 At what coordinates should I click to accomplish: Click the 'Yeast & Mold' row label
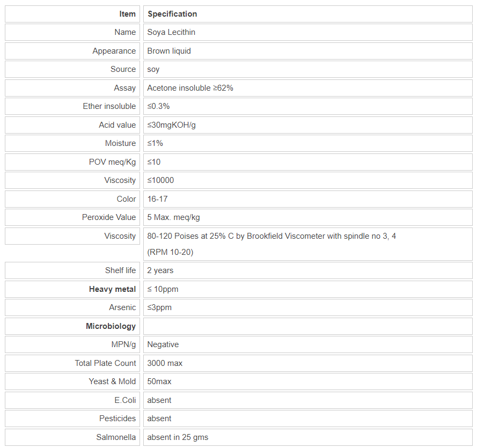(112, 381)
